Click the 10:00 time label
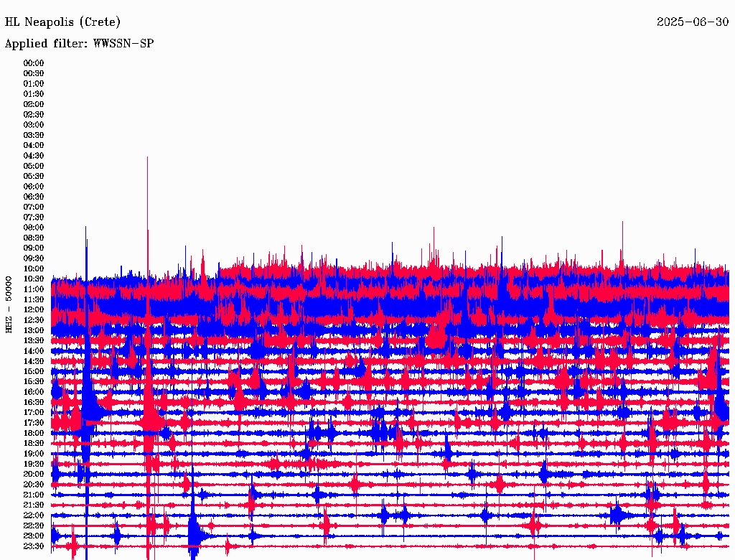 [34, 269]
